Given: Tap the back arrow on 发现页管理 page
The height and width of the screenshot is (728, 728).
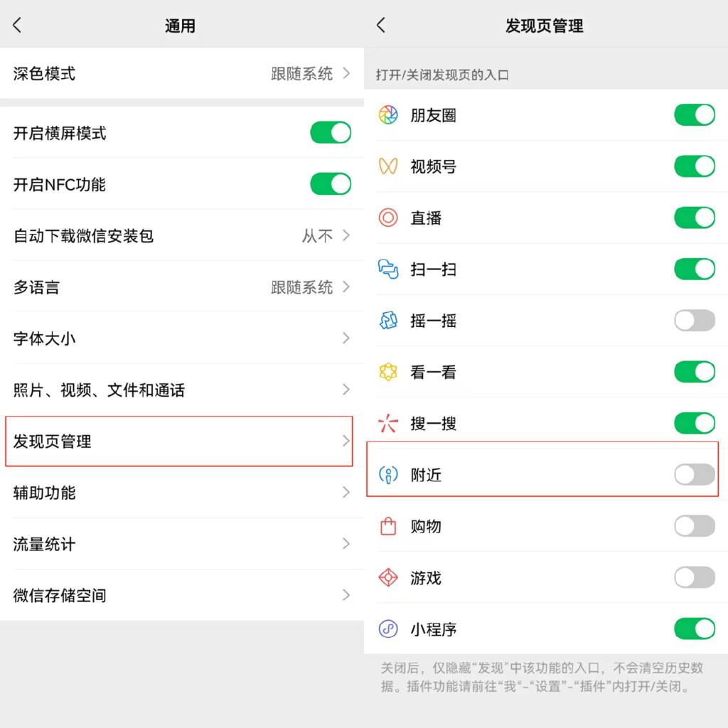Looking at the screenshot, I should pos(380,25).
